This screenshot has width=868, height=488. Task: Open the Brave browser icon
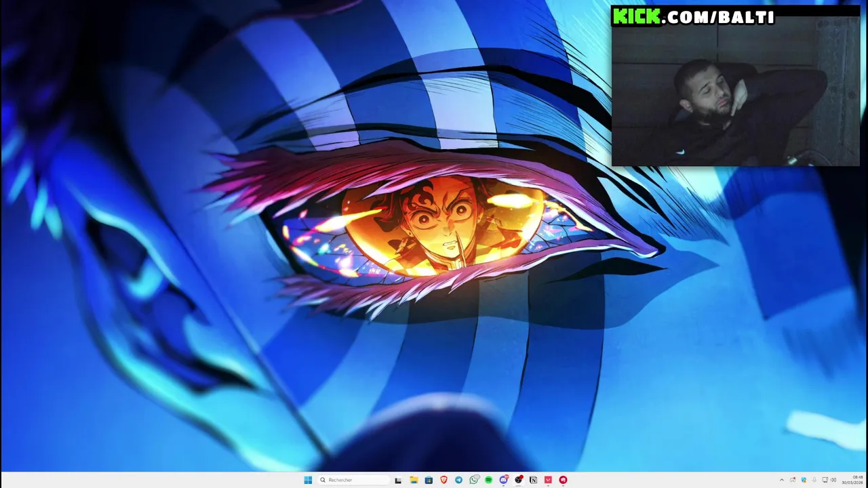tap(443, 480)
